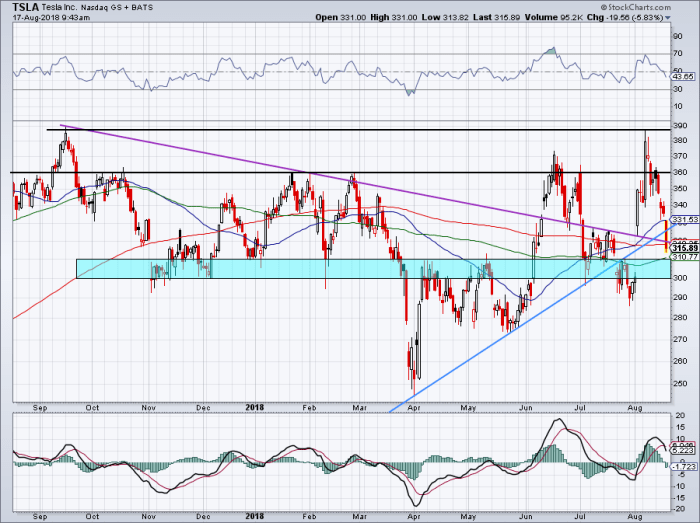Click the black horizontal resistance line near 387
The image size is (700, 523).
pyautogui.click(x=358, y=130)
